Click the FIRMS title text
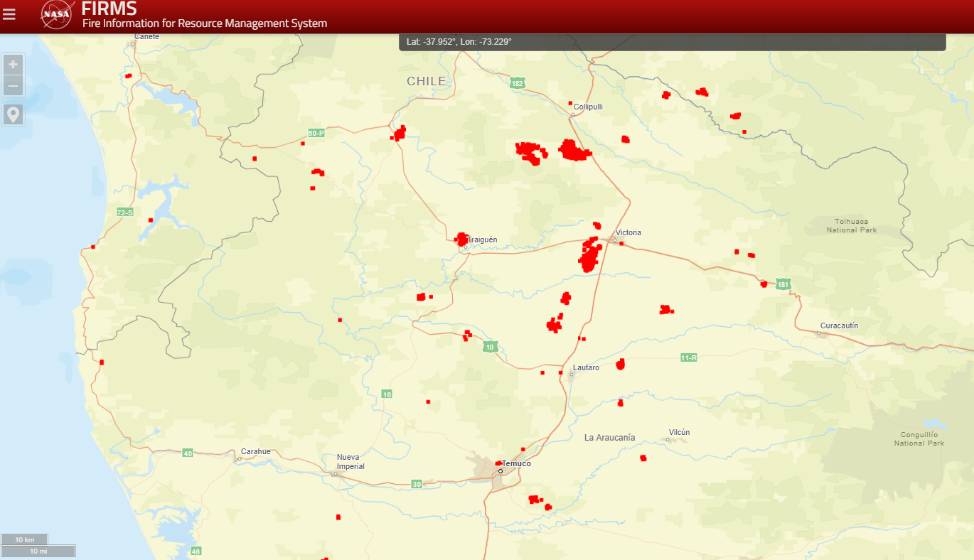974x560 pixels. point(109,9)
